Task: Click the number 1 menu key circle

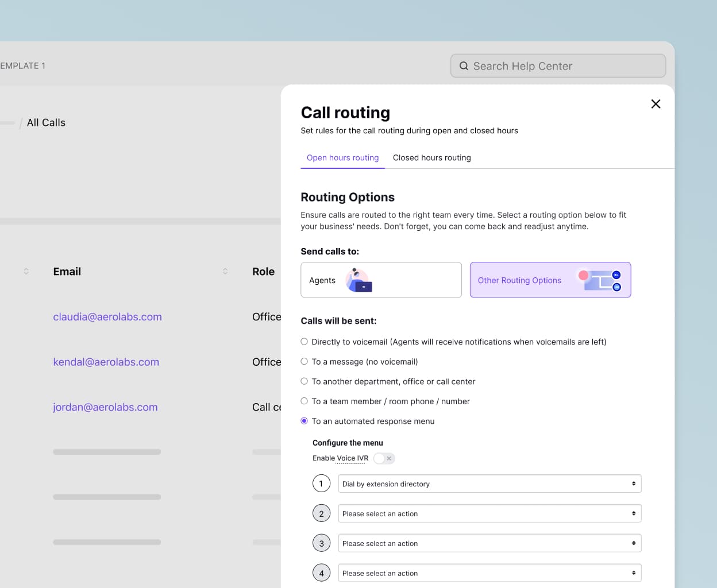Action: tap(321, 484)
